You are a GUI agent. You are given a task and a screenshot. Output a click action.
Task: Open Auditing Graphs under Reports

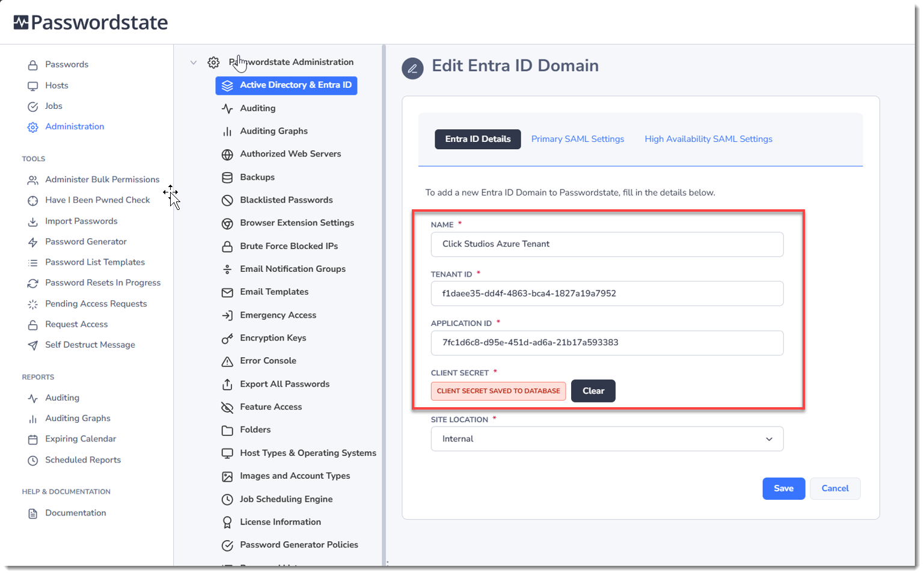[78, 418]
